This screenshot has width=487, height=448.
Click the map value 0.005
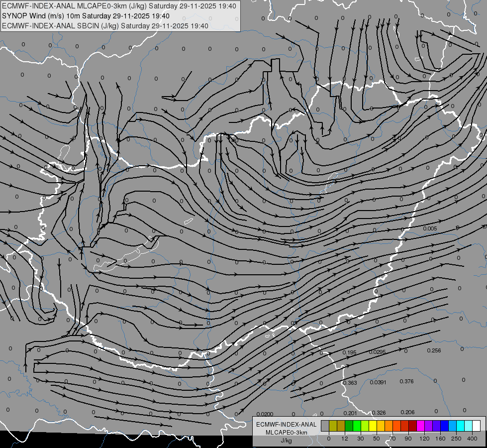430,228
